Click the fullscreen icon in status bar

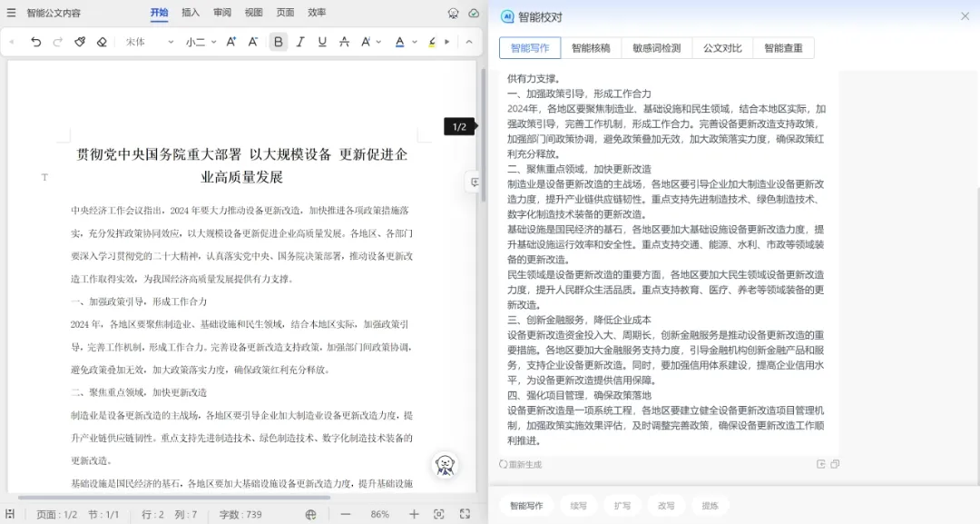click(465, 514)
